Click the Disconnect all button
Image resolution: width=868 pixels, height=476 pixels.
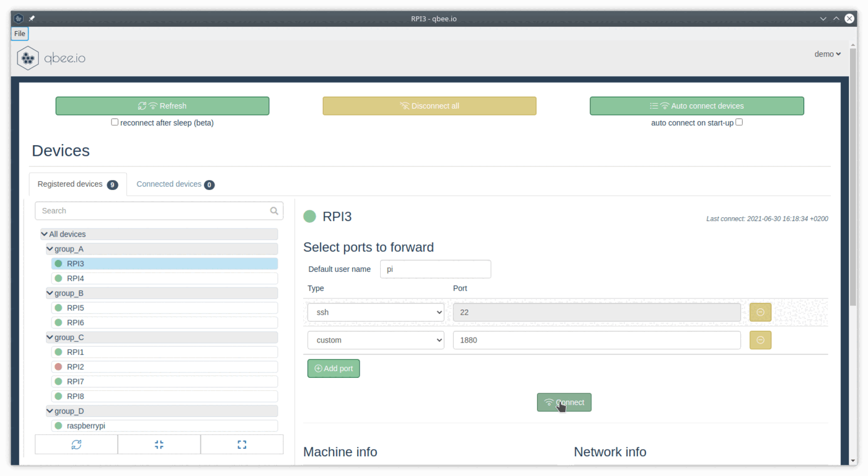click(x=429, y=106)
